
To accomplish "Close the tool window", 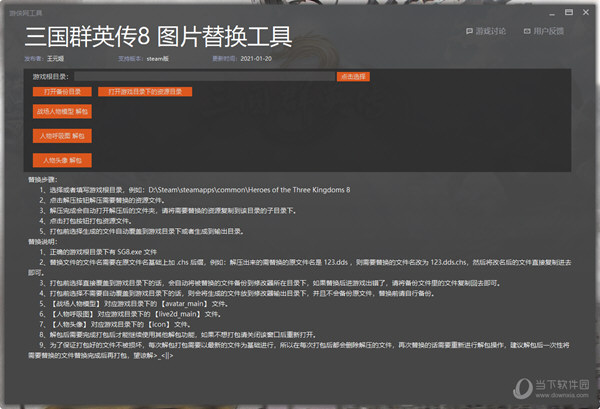I will [x=586, y=12].
